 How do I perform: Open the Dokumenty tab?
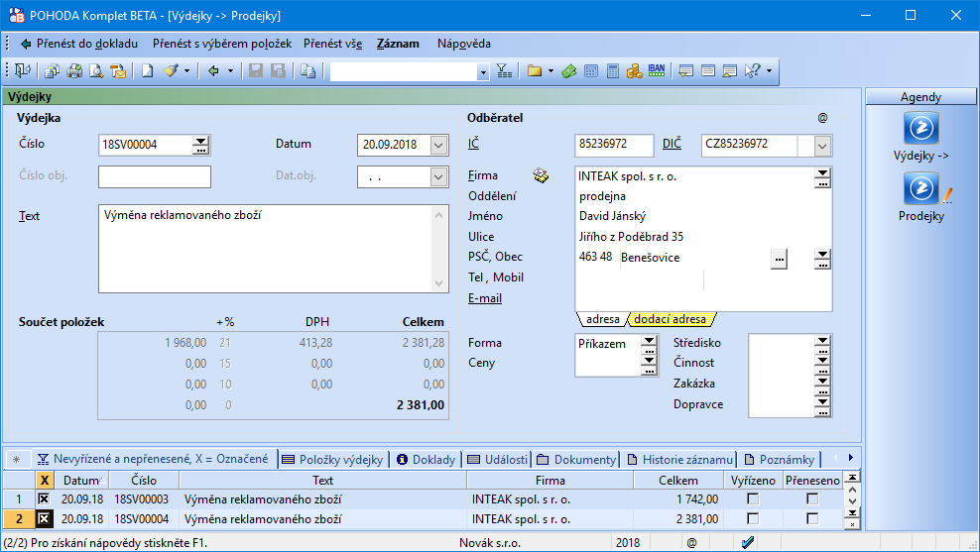coord(576,460)
